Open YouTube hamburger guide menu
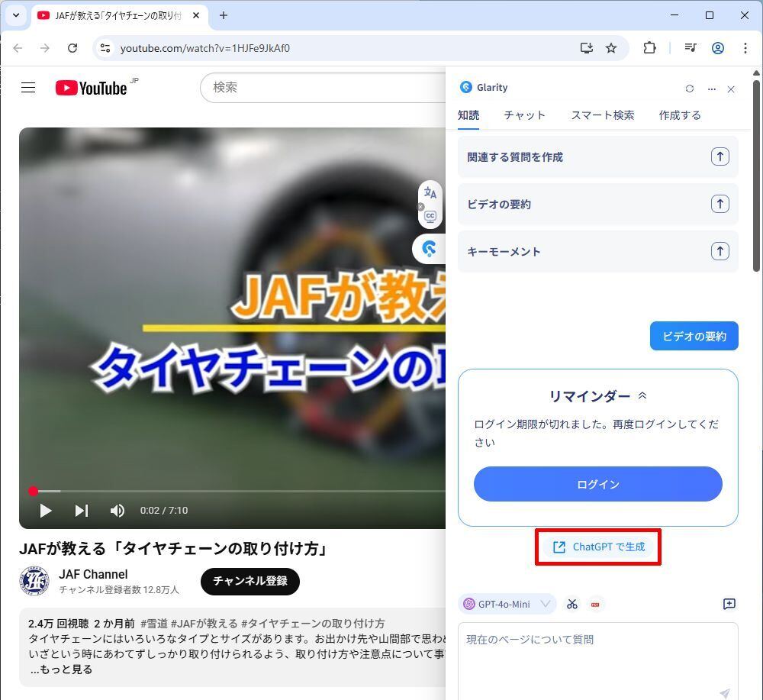The height and width of the screenshot is (700, 763). tap(28, 88)
